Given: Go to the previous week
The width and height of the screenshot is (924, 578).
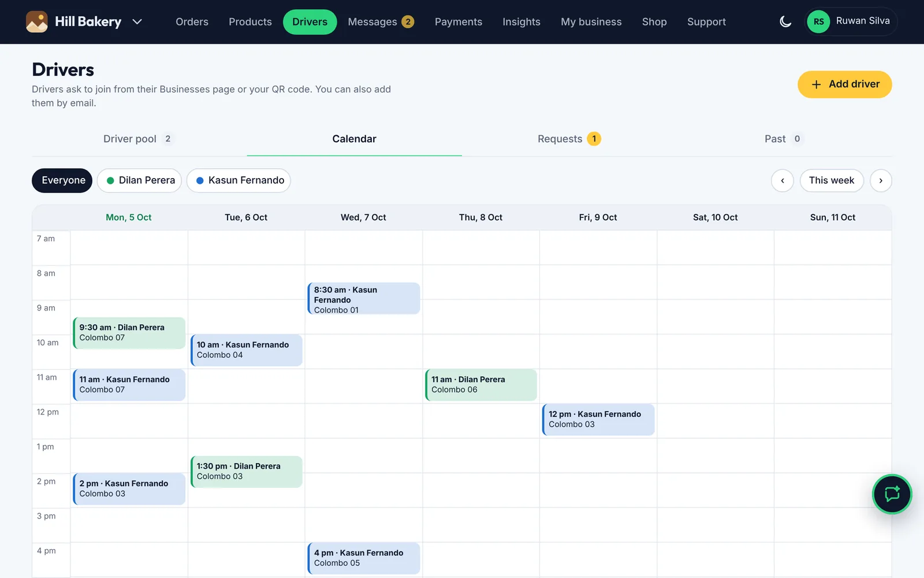Looking at the screenshot, I should tap(783, 180).
